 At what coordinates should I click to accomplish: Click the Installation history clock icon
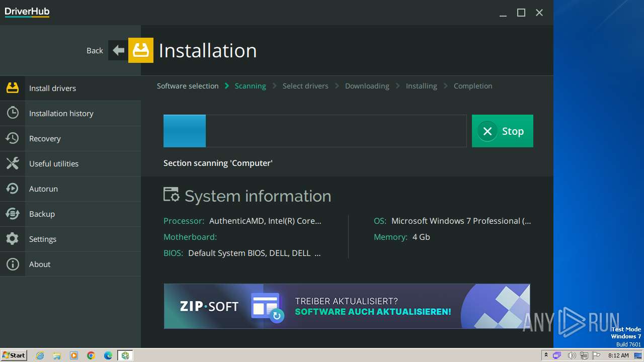click(x=13, y=113)
